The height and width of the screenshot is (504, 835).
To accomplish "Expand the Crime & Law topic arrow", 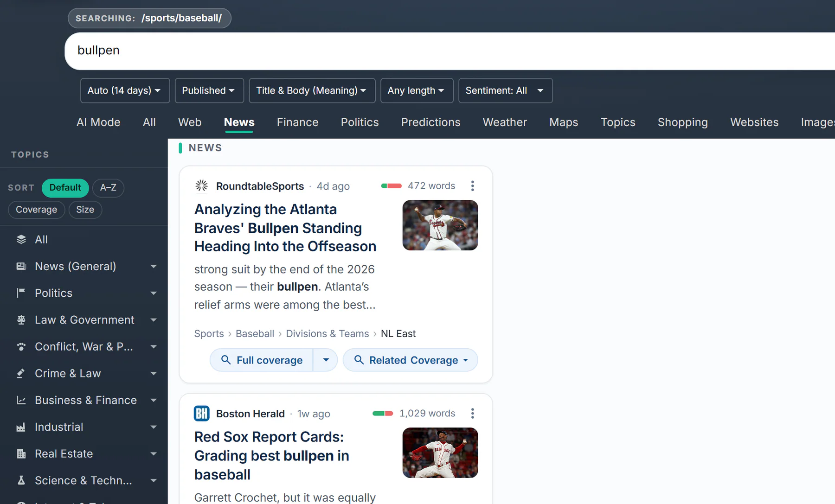I will click(x=154, y=374).
